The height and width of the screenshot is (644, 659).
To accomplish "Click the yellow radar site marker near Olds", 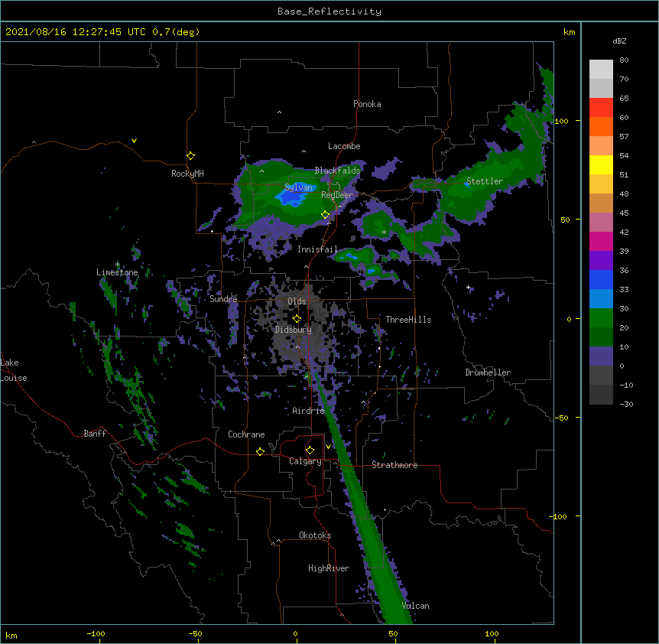I will (x=297, y=319).
